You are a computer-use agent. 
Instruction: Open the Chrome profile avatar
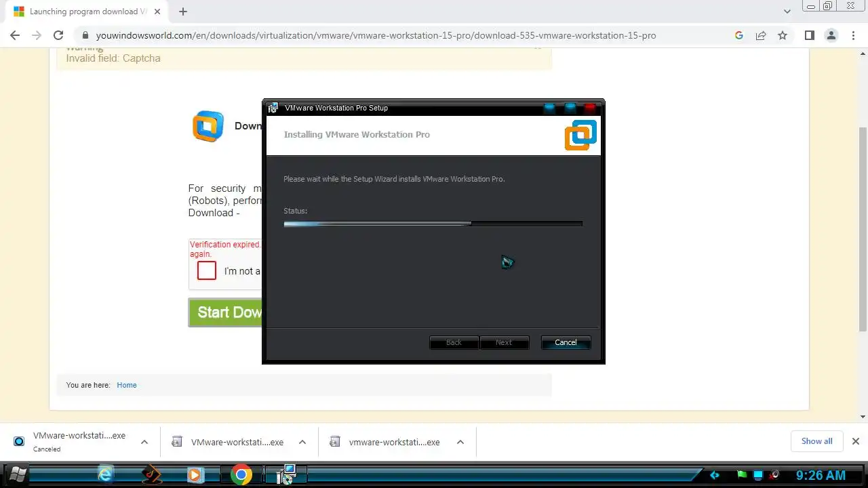(831, 35)
